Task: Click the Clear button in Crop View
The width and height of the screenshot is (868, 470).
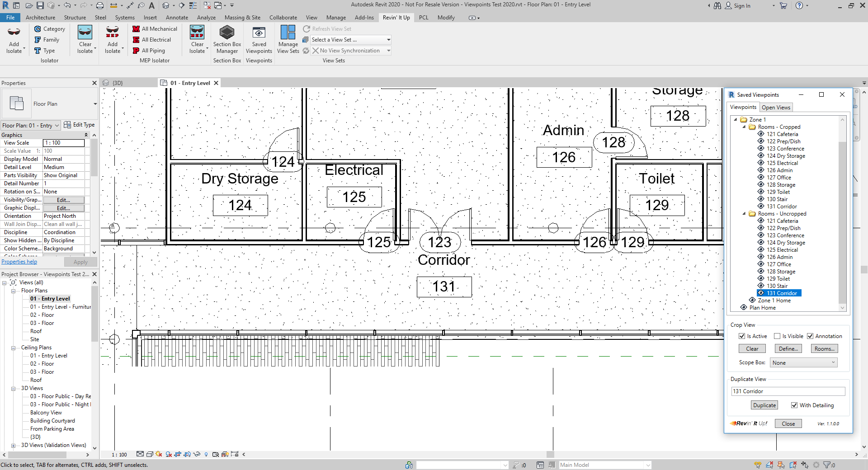Action: (x=752, y=349)
